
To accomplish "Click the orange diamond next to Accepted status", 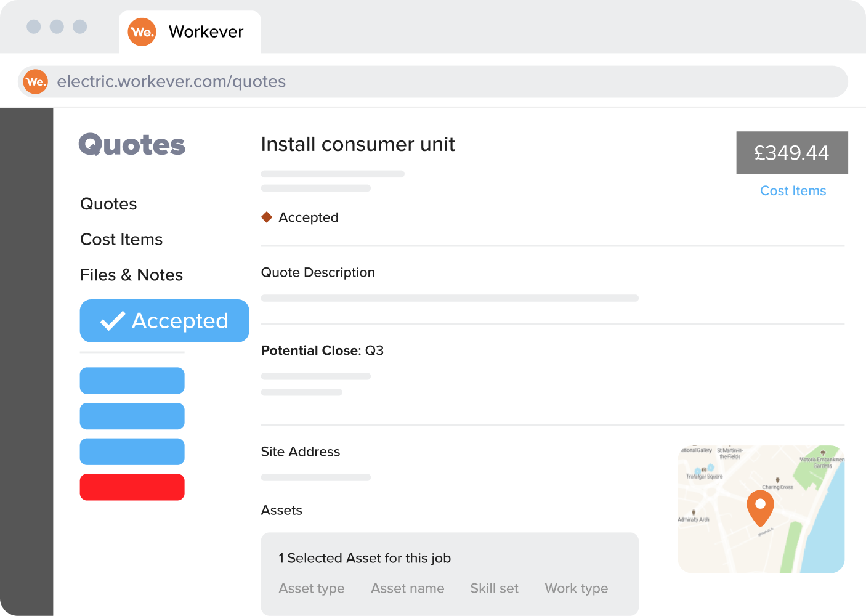I will (x=267, y=217).
